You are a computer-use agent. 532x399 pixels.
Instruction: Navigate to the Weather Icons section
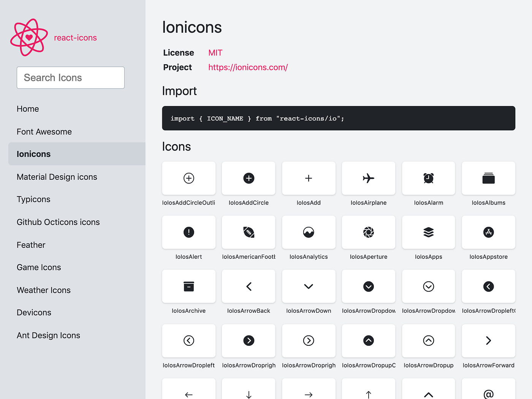43,290
